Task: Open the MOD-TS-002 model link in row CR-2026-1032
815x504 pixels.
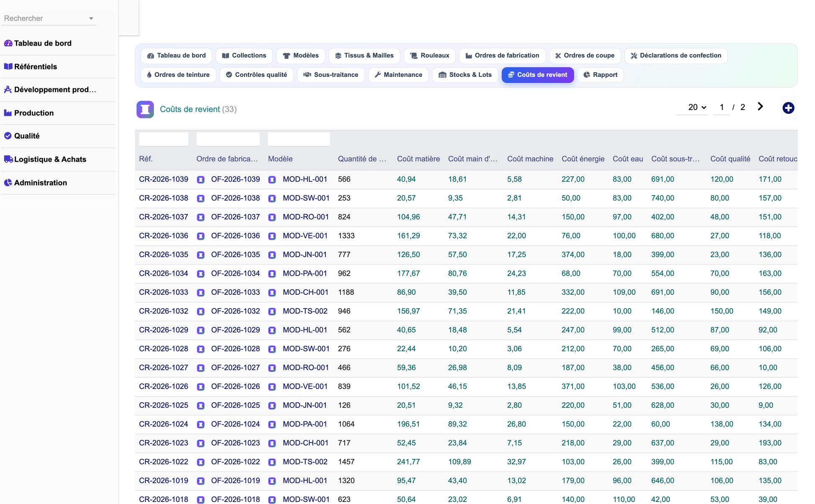Action: click(305, 311)
